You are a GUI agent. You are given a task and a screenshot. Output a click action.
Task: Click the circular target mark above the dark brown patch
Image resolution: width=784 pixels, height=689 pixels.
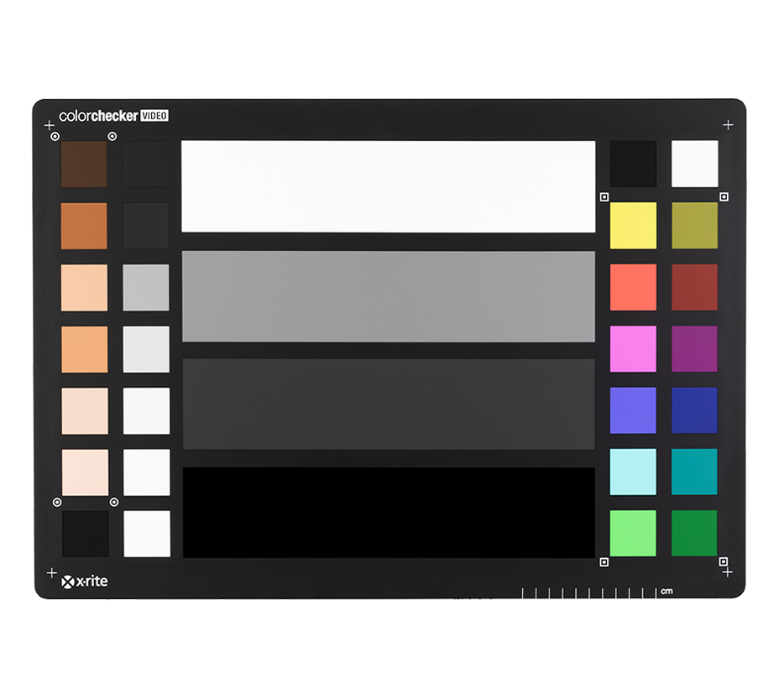55,136
